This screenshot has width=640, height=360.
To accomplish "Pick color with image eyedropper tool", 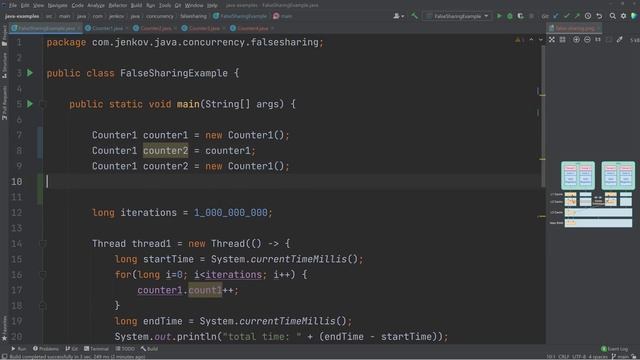I will [620, 40].
